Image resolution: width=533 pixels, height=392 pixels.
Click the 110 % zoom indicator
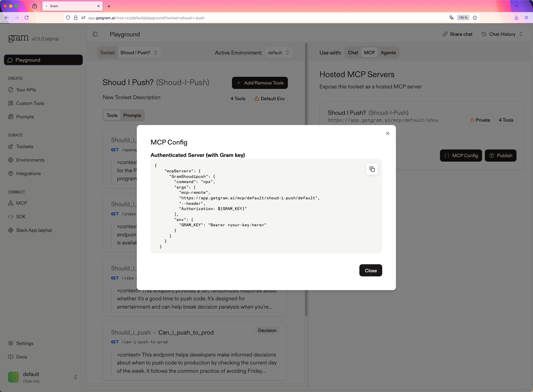(463, 18)
